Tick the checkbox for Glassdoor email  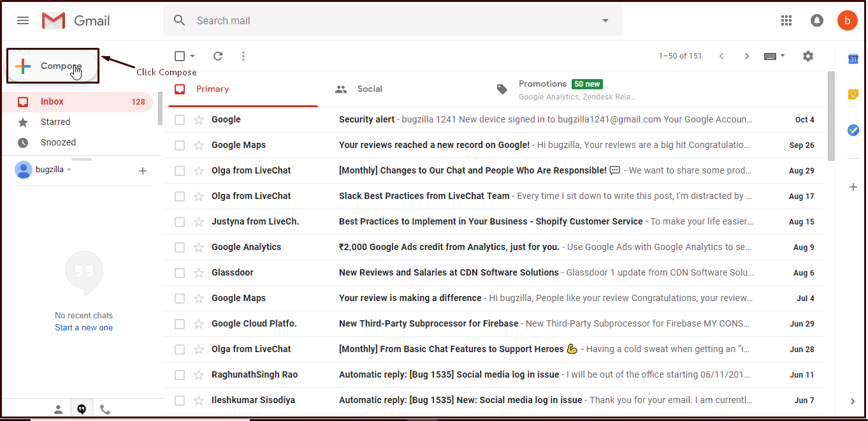[180, 273]
